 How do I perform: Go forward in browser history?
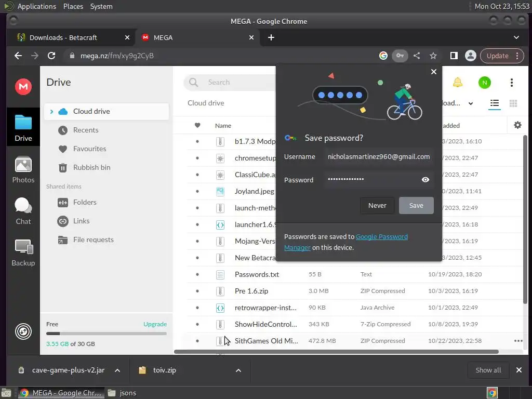coord(35,56)
